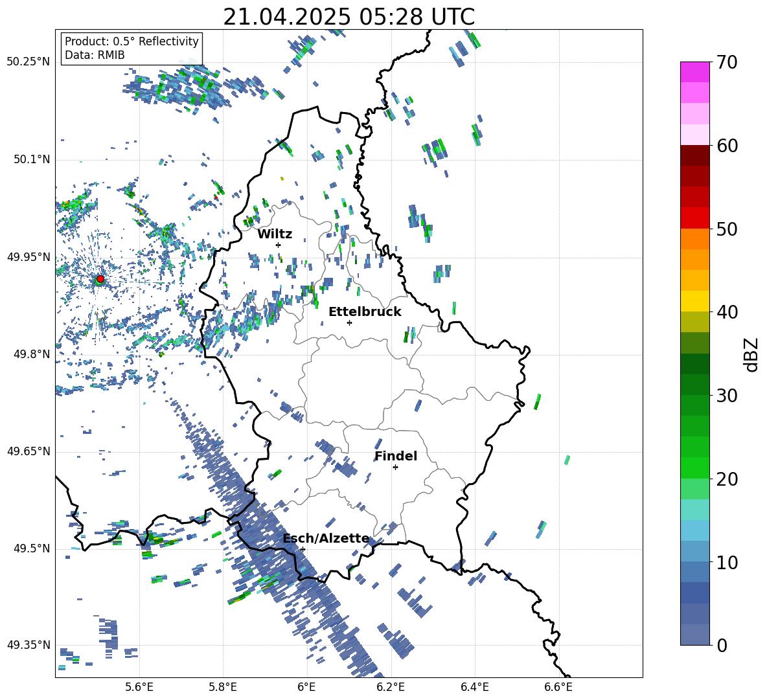The height and width of the screenshot is (700, 767).
Task: Click the 21.04.2025 05:28 UTC title
Action: point(349,17)
